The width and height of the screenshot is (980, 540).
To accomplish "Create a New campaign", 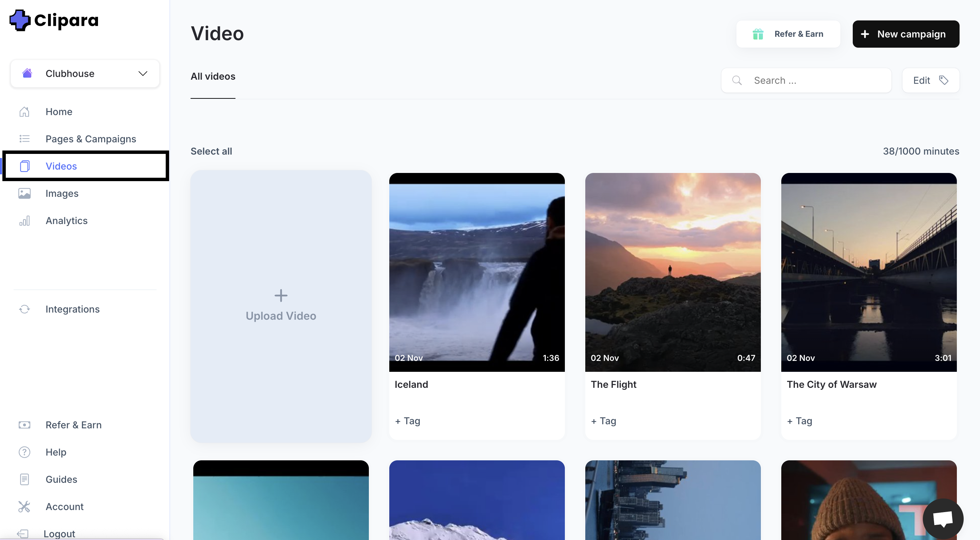I will 906,34.
